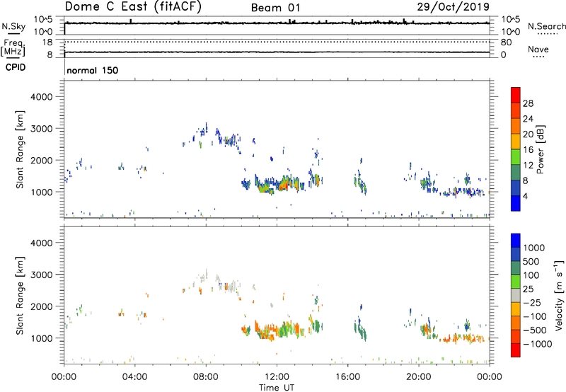This screenshot has width=566, height=392.
Task: Click the date '29/Oct/2019'
Action: pyautogui.click(x=454, y=7)
